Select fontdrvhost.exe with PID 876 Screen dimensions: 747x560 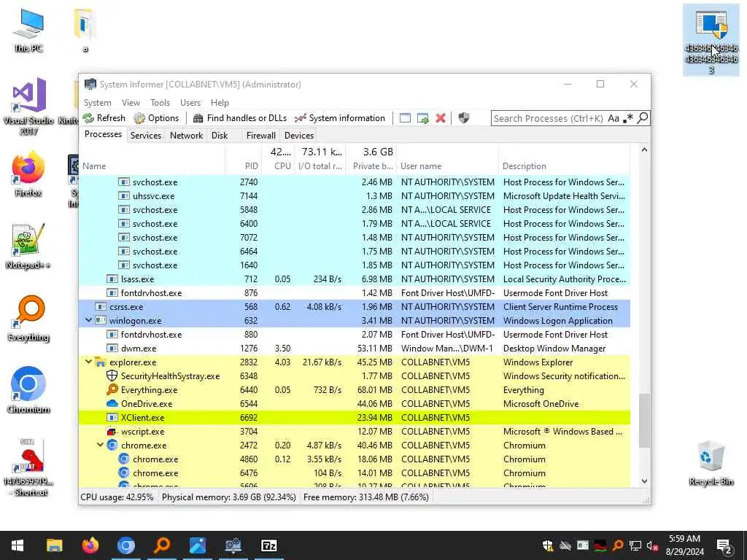355,293
